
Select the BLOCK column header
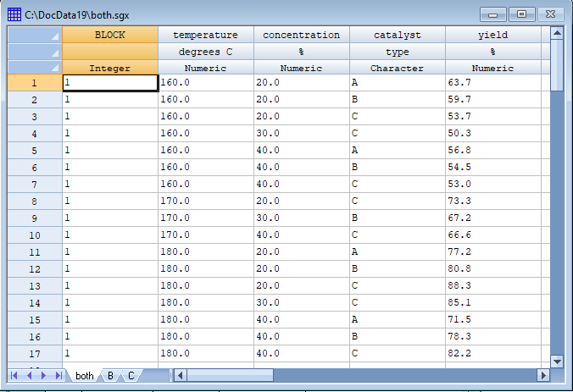tap(109, 35)
